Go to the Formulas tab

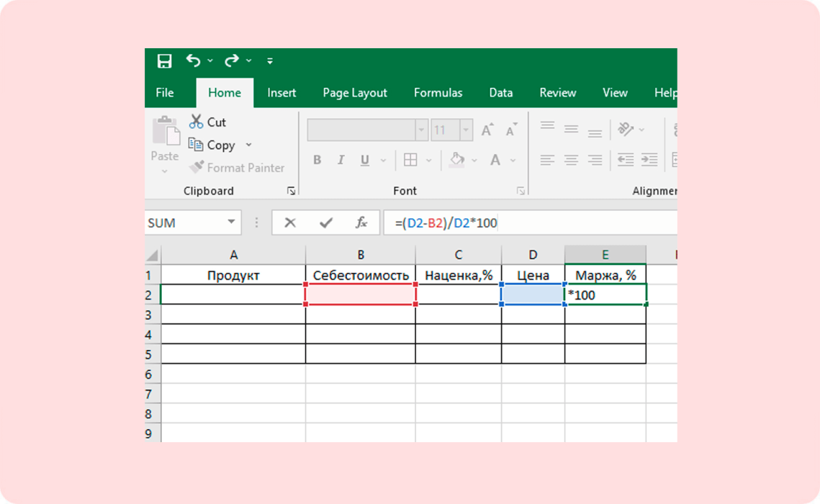[x=438, y=93]
